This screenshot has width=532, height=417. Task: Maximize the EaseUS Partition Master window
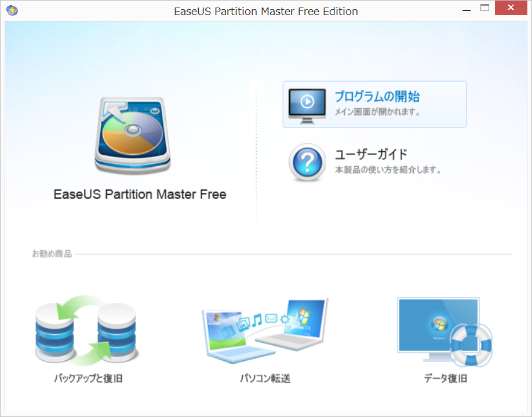[x=485, y=8]
